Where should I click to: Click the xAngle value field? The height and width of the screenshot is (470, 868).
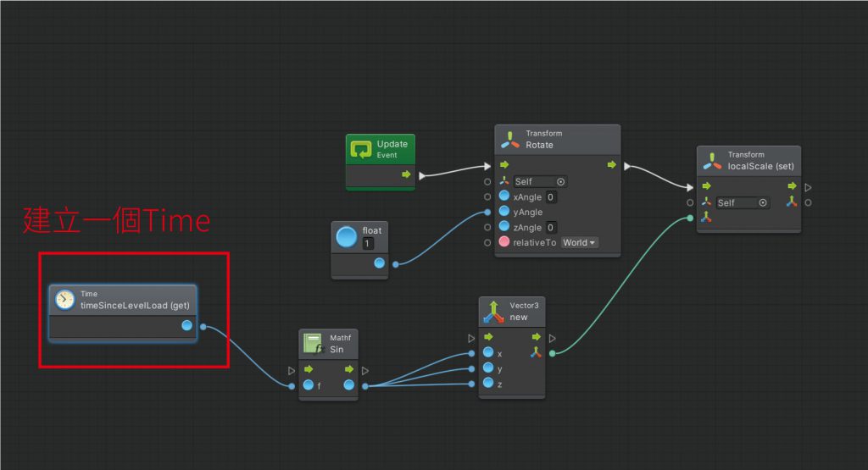pyautogui.click(x=550, y=197)
